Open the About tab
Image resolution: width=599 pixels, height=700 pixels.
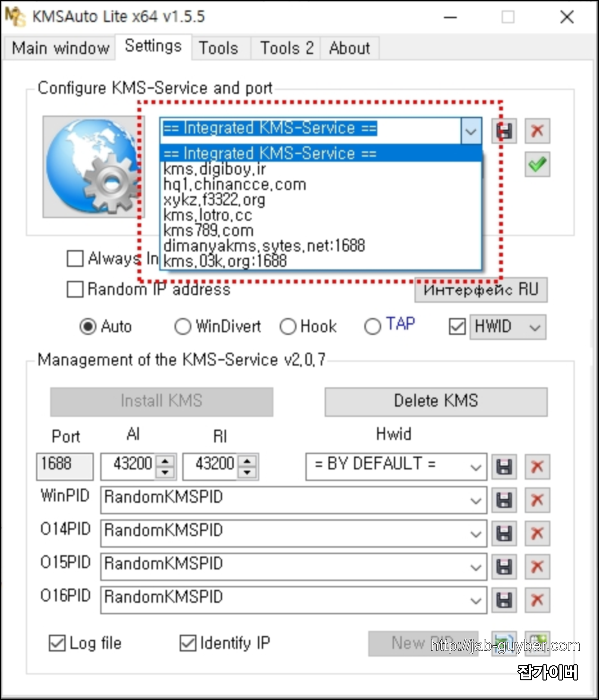pos(349,48)
